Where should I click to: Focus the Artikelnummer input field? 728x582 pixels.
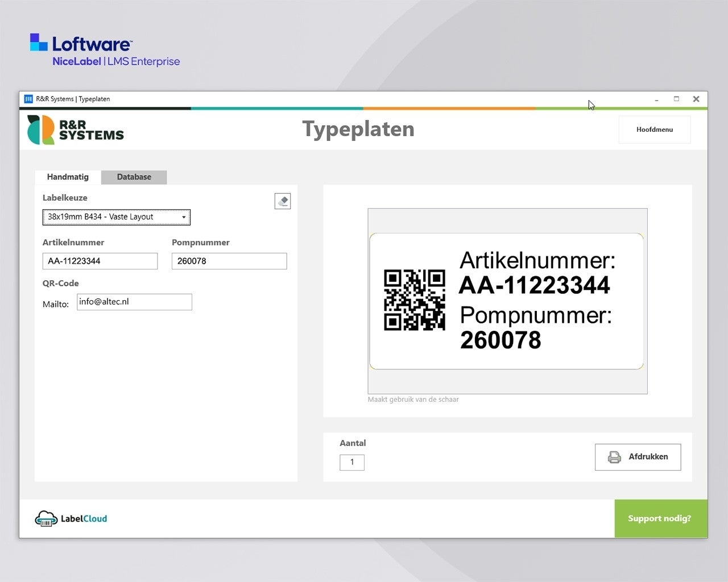pyautogui.click(x=100, y=261)
